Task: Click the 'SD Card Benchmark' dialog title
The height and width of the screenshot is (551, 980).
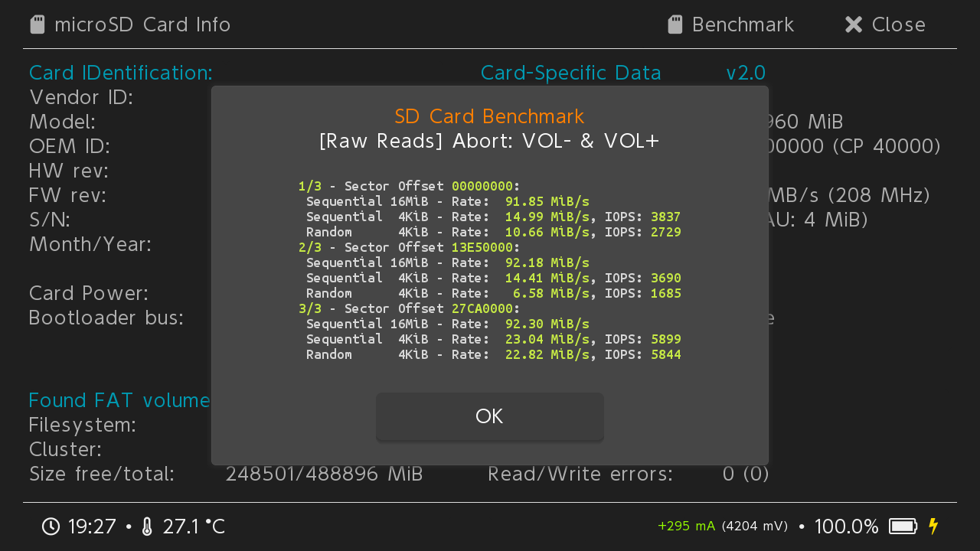Action: tap(490, 116)
